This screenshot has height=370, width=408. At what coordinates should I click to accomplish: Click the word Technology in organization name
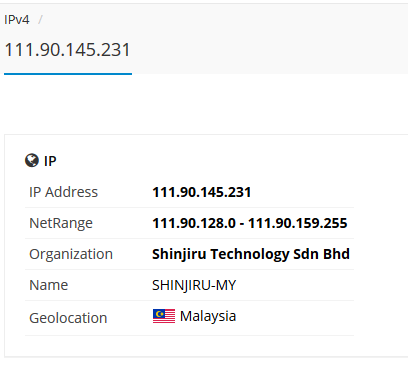pos(250,254)
